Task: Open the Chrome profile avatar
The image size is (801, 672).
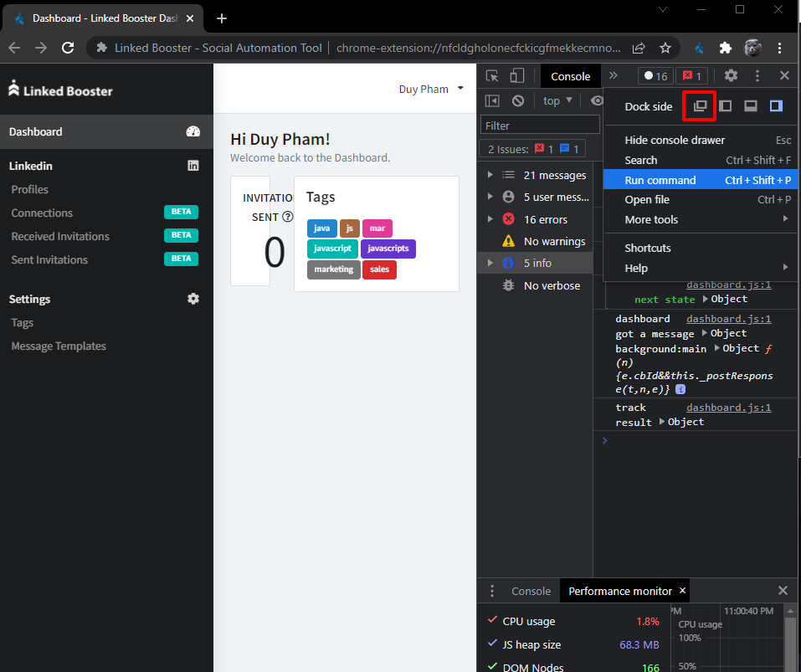Action: (752, 48)
